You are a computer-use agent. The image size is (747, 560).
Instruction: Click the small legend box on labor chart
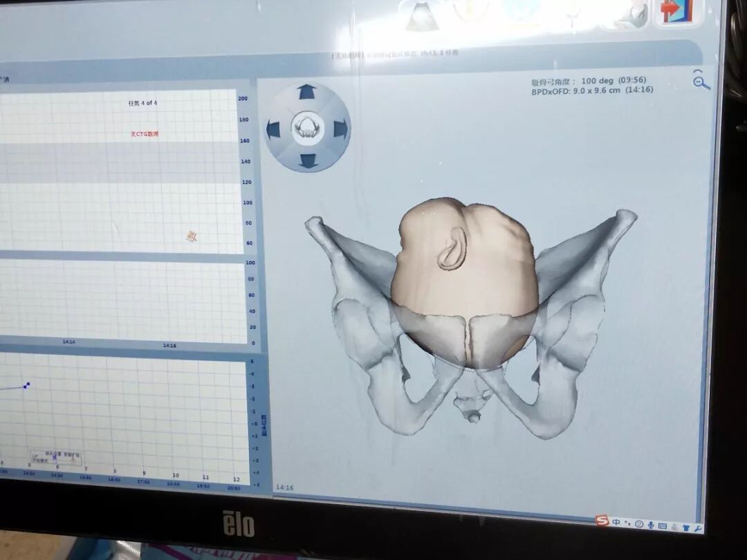pyautogui.click(x=56, y=458)
